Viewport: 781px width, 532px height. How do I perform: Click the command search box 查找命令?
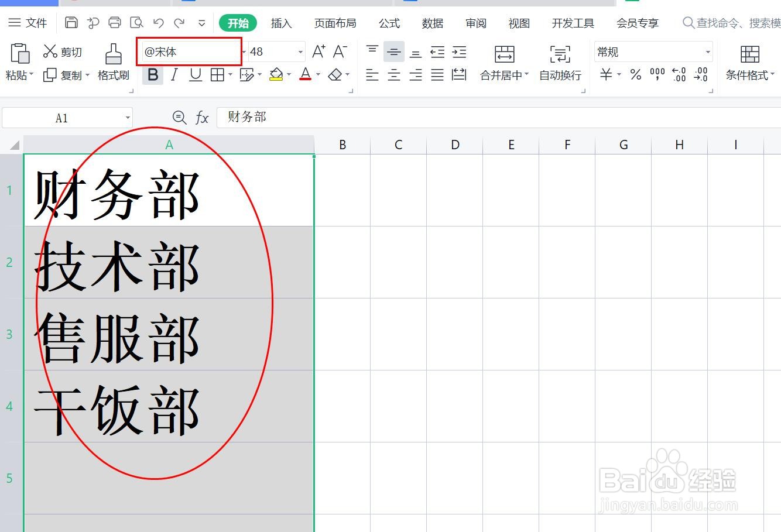(x=732, y=23)
